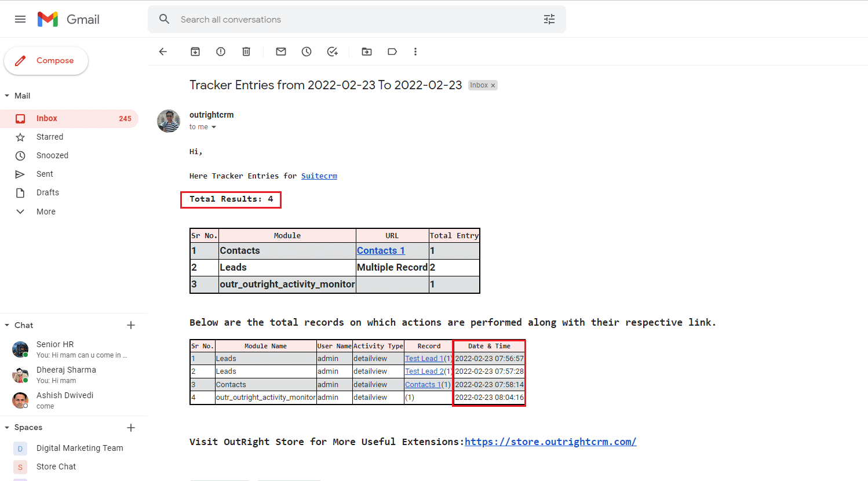The image size is (868, 481).
Task: Open the Starred folder
Action: 69,137
